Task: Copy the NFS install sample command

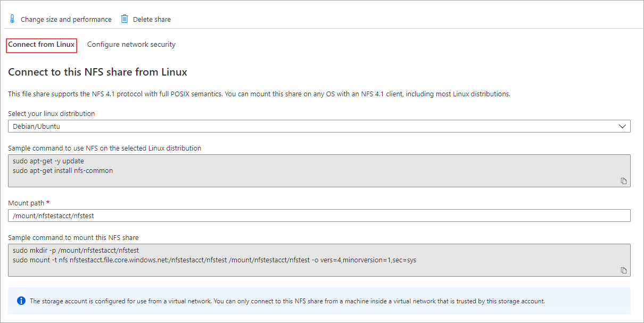Action: (624, 181)
